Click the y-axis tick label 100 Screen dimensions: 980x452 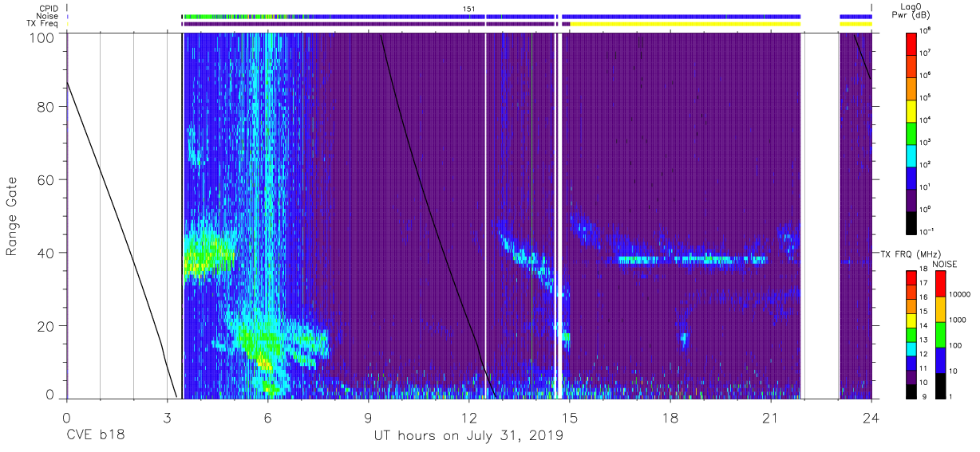click(43, 37)
